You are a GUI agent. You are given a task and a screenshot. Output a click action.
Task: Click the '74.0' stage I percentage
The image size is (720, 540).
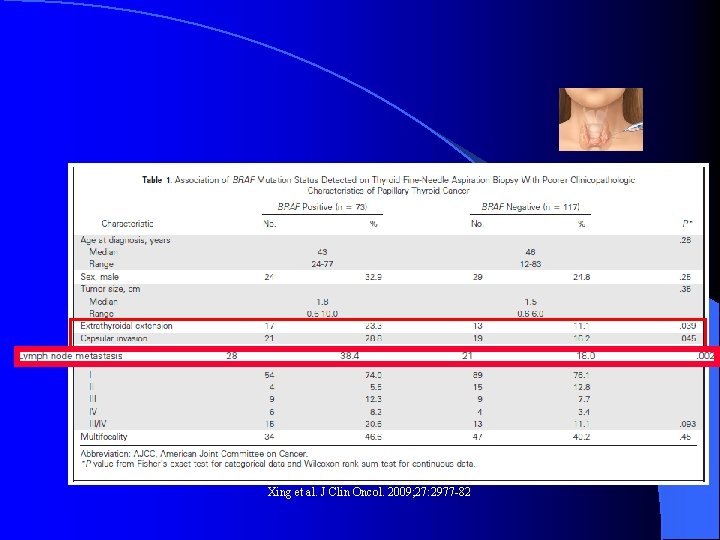click(x=373, y=375)
